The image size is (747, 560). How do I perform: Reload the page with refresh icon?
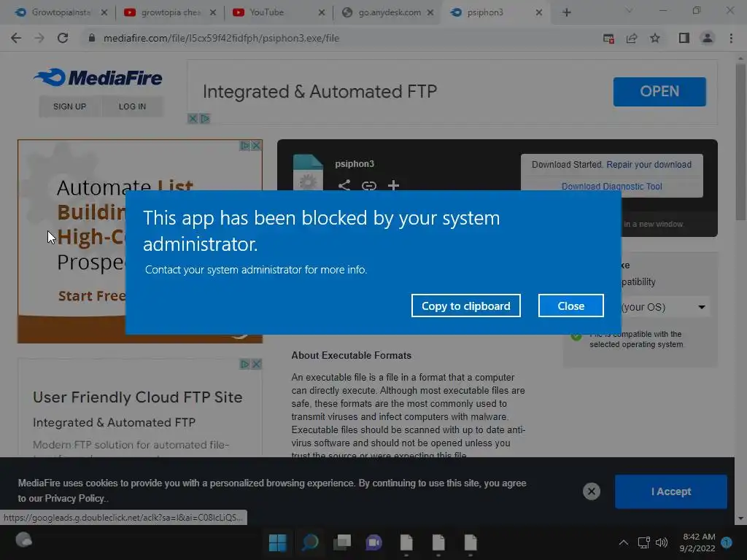click(63, 38)
